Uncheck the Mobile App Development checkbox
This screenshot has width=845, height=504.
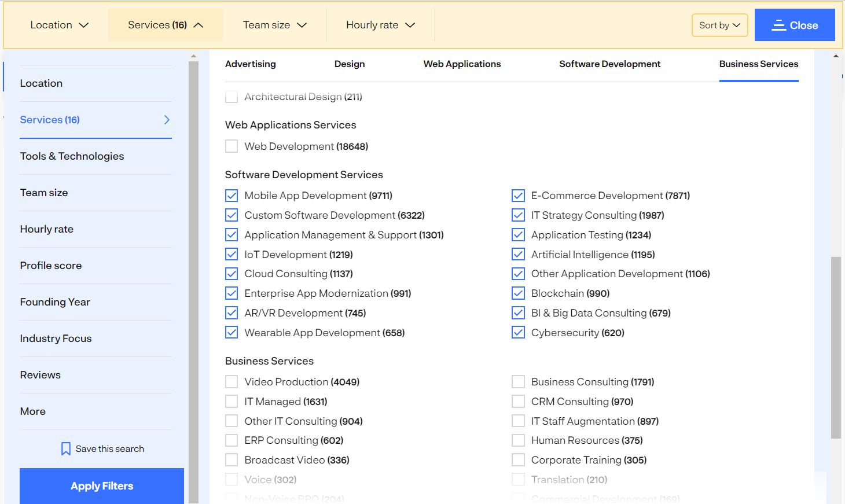coord(232,196)
